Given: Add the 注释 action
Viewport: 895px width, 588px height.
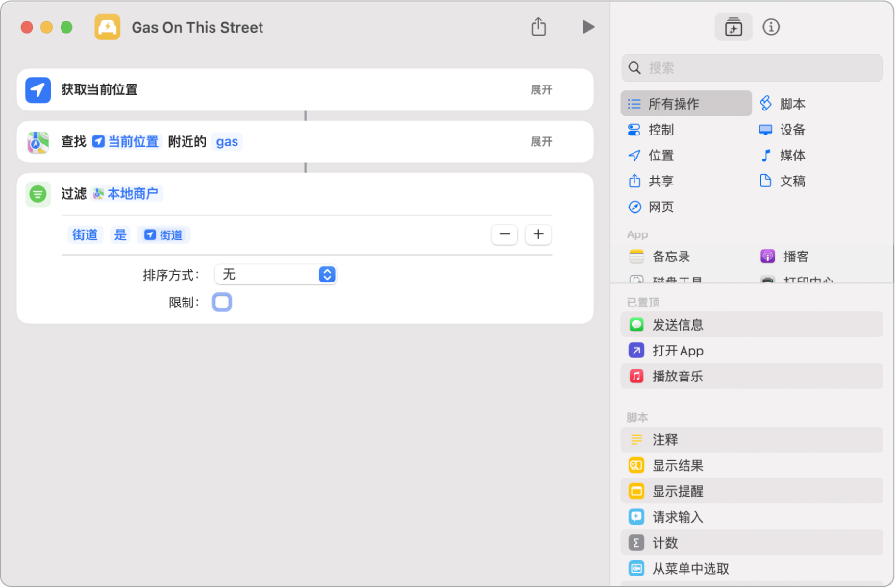Looking at the screenshot, I should pos(752,440).
